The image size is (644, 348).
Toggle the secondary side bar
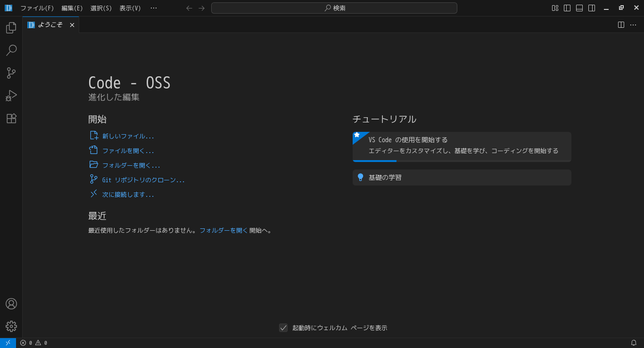(x=592, y=8)
